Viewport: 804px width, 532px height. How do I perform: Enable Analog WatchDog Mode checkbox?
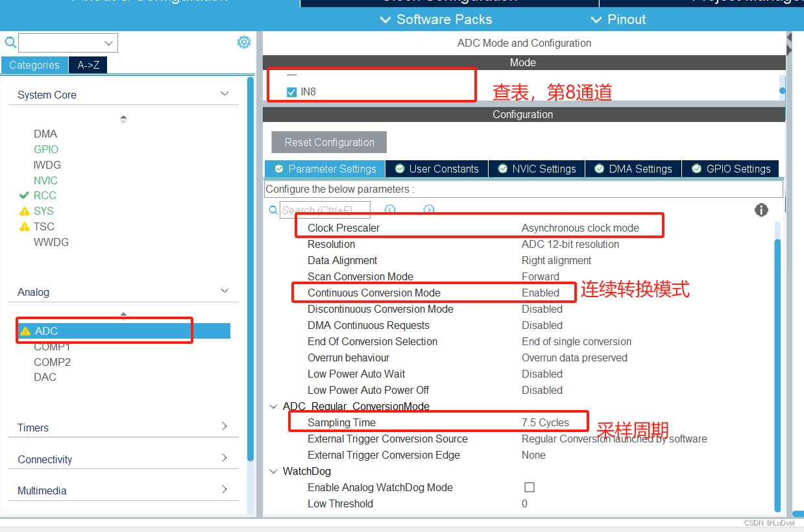[530, 487]
